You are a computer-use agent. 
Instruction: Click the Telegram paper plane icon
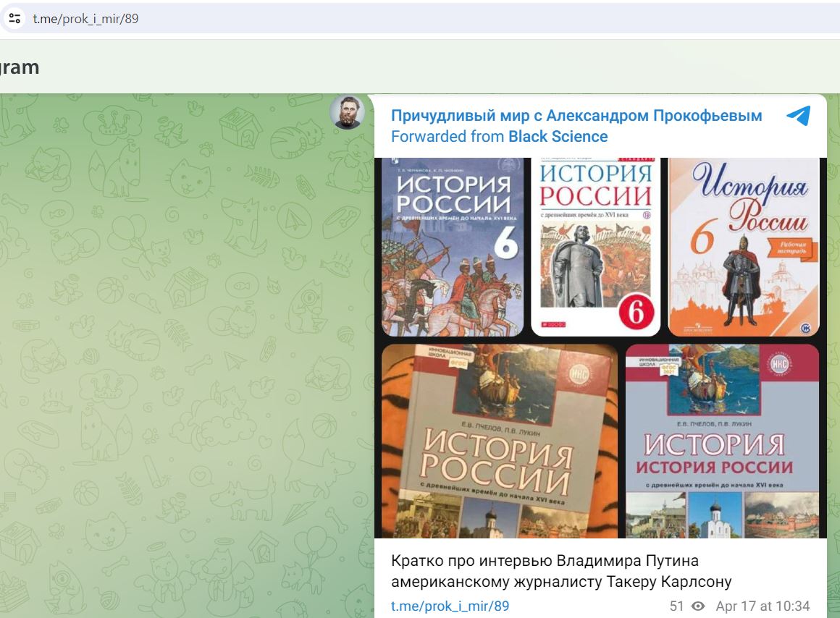tap(799, 116)
